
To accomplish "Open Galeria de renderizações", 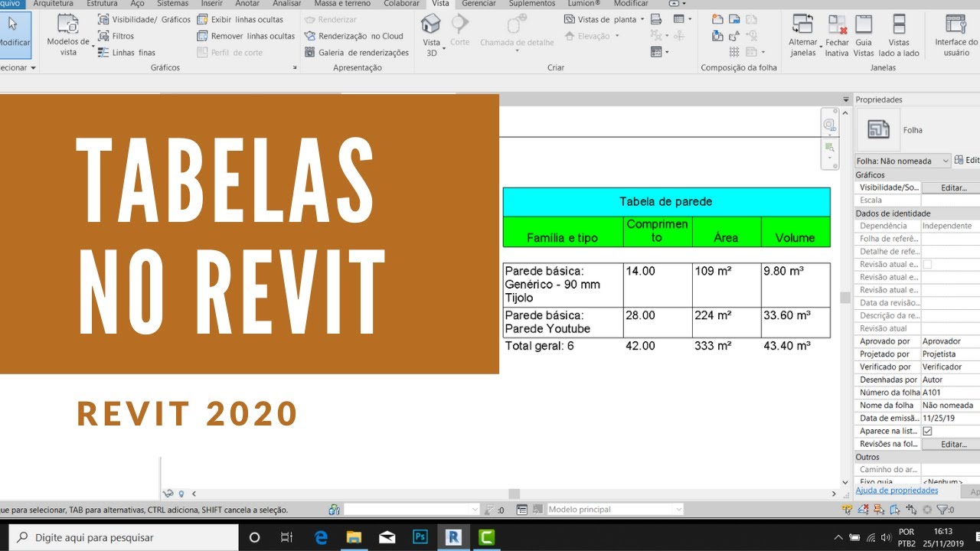I will click(357, 53).
